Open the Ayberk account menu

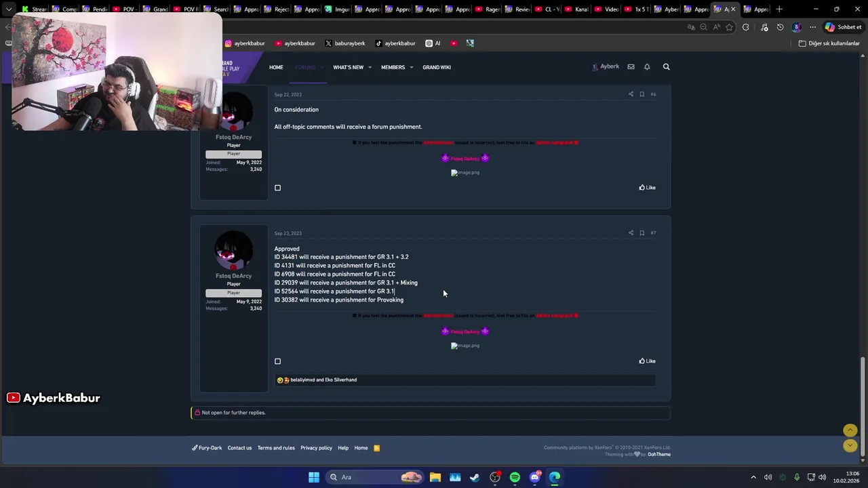pos(606,67)
